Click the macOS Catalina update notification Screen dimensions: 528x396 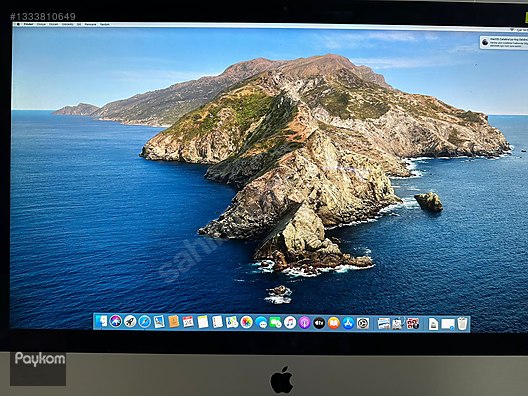[504, 43]
